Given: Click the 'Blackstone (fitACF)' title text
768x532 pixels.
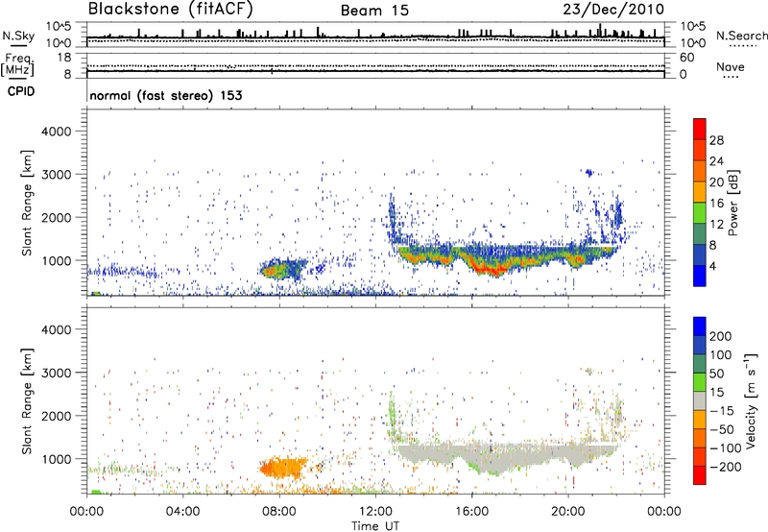Looking at the screenshot, I should (170, 9).
